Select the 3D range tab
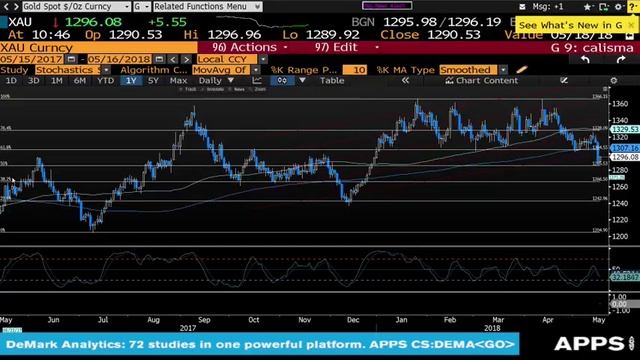This screenshot has height=360, width=640. 33,80
